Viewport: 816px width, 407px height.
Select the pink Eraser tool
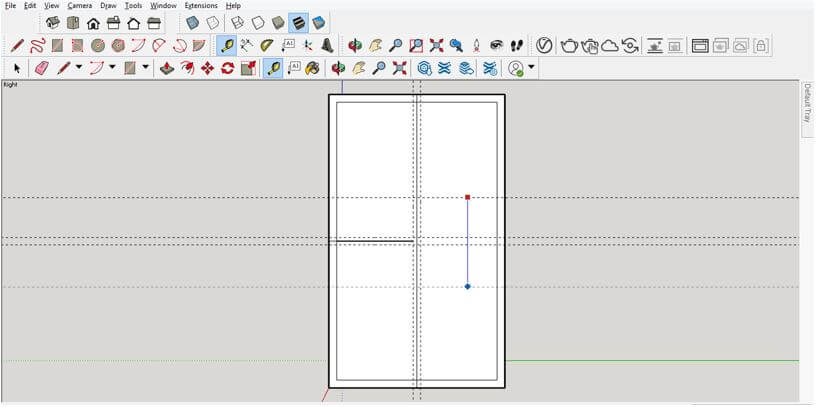pyautogui.click(x=41, y=68)
